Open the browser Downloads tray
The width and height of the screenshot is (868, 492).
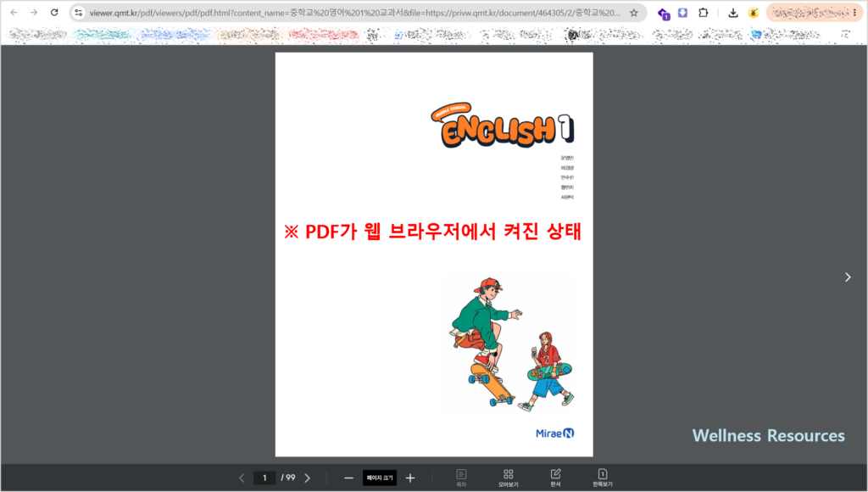pos(733,12)
